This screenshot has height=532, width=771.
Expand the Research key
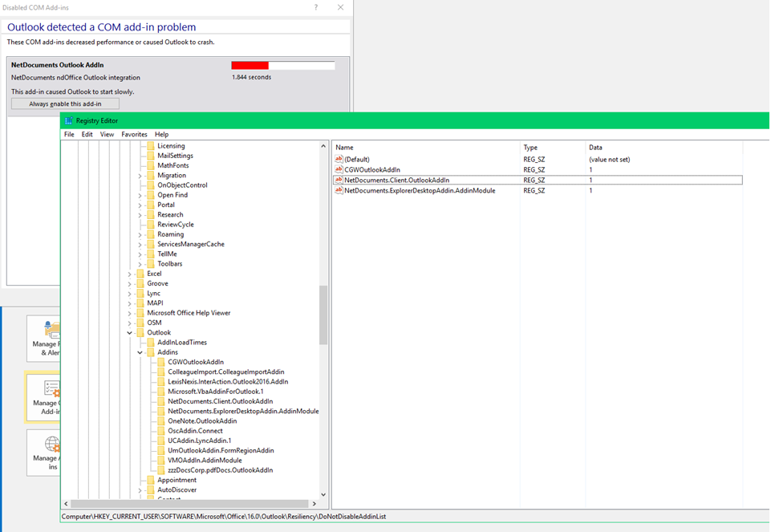140,215
